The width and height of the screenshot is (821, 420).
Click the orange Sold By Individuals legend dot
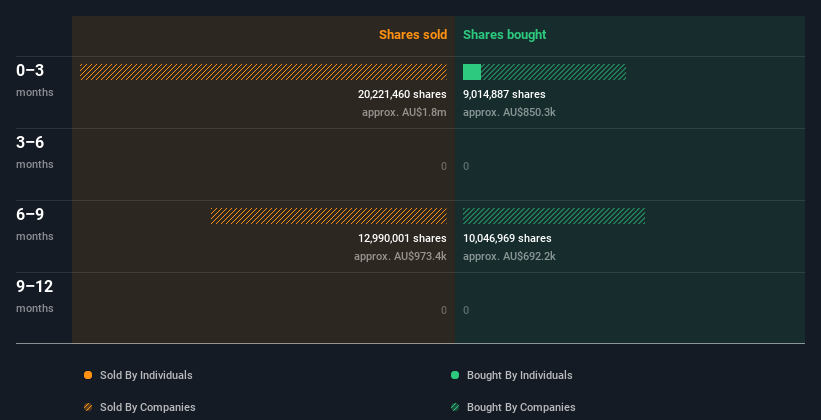tap(88, 375)
